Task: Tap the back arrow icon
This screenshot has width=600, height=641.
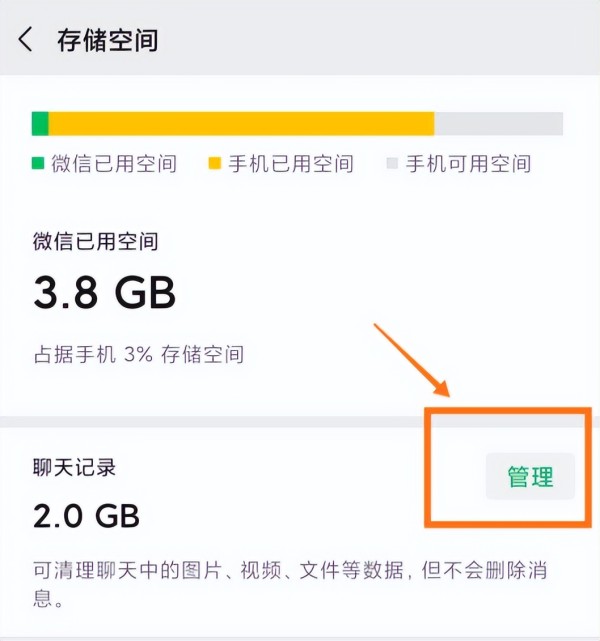Action: [25, 40]
